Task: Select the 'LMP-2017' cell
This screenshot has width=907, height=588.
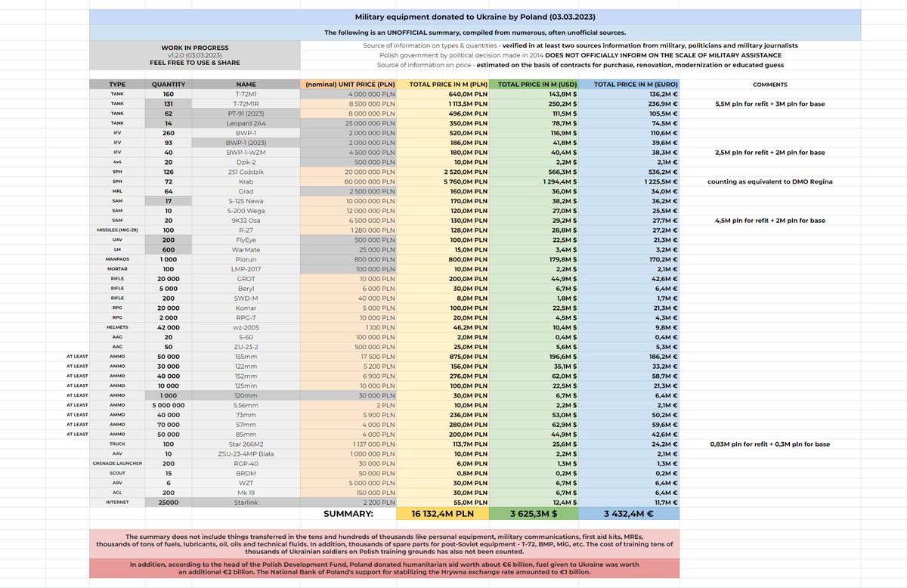Action: pos(246,268)
